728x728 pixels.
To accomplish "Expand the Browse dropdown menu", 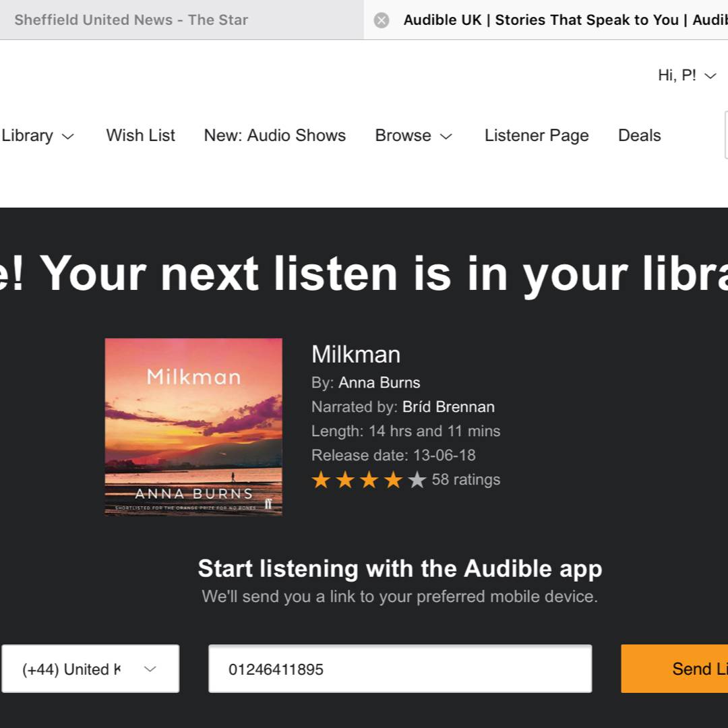I will [x=413, y=135].
